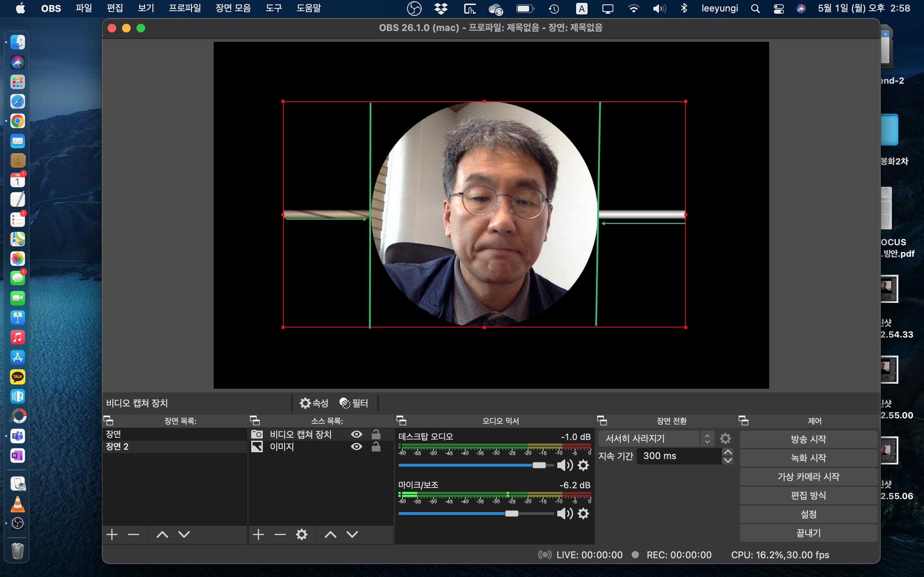Add a new source with plus icon
Image resolution: width=924 pixels, height=577 pixels.
[x=258, y=534]
